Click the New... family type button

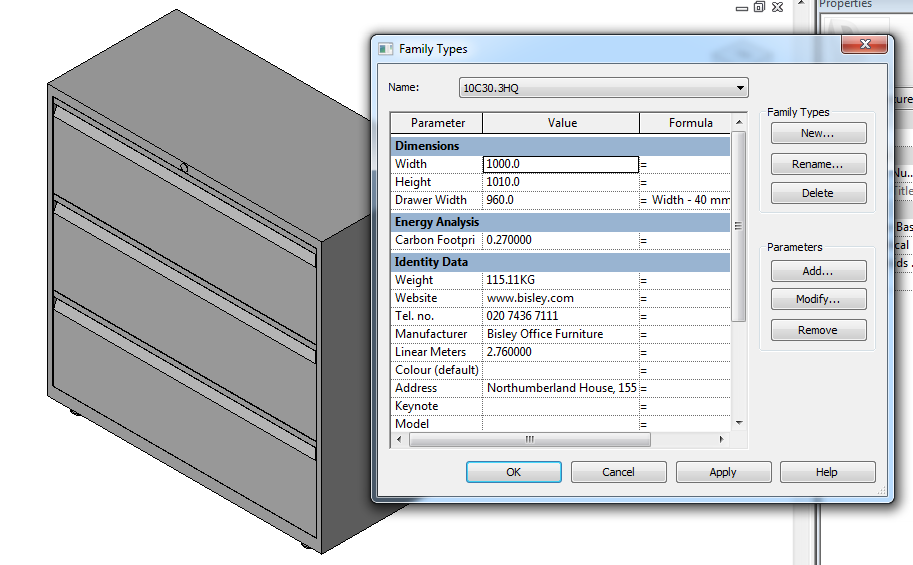pos(818,133)
